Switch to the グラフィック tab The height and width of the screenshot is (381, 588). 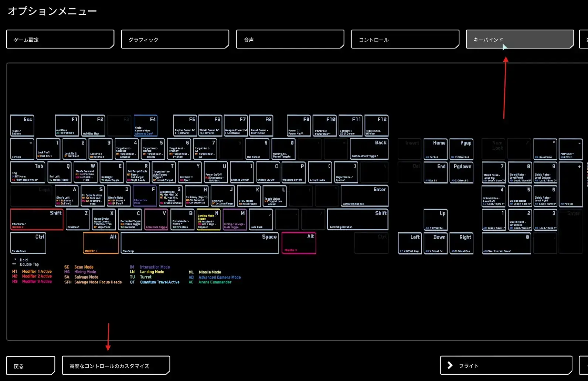coord(175,39)
